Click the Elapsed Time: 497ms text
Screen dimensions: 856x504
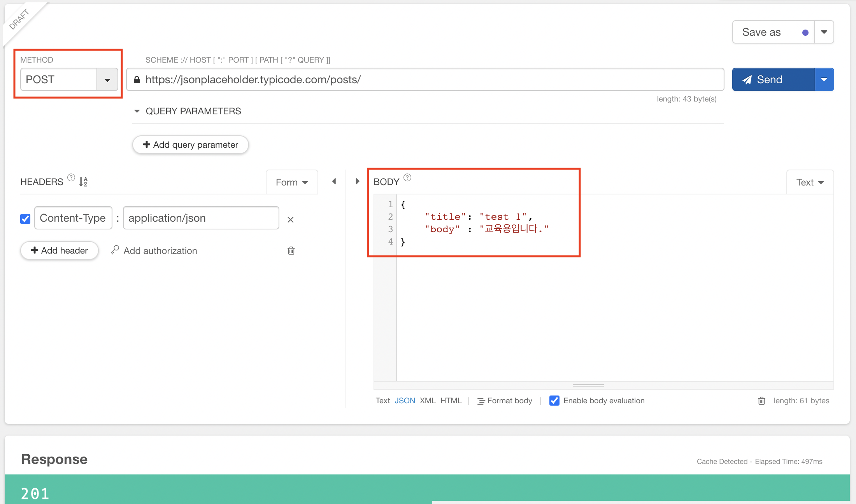[x=789, y=462]
